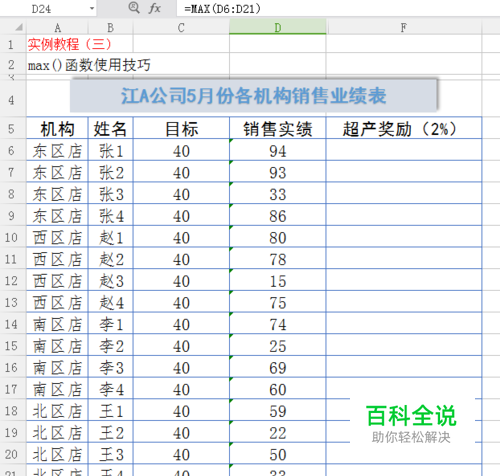The image size is (500, 476).
Task: Click the 西区店 cell in row 10
Action: pos(57,237)
